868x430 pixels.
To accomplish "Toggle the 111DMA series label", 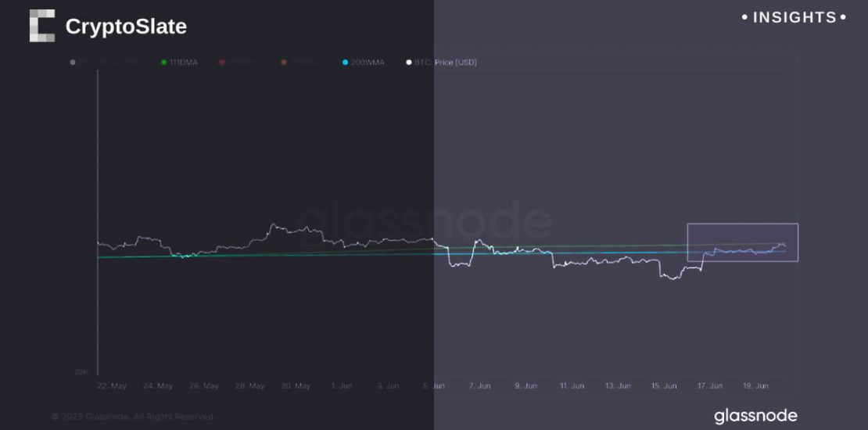I will (x=184, y=63).
